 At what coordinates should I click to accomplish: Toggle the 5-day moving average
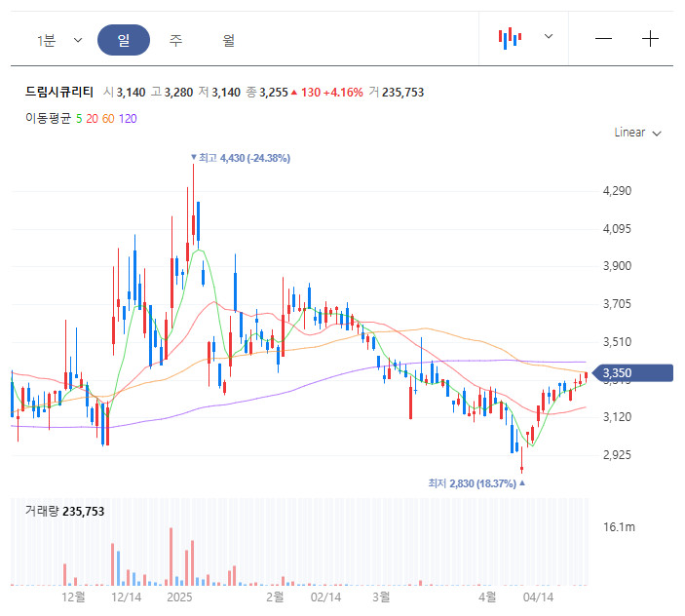79,118
